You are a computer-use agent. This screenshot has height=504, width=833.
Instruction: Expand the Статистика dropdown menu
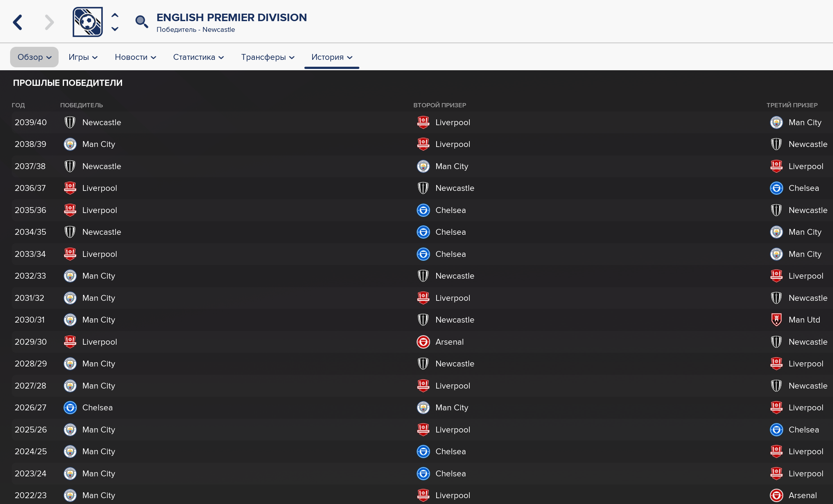tap(199, 57)
